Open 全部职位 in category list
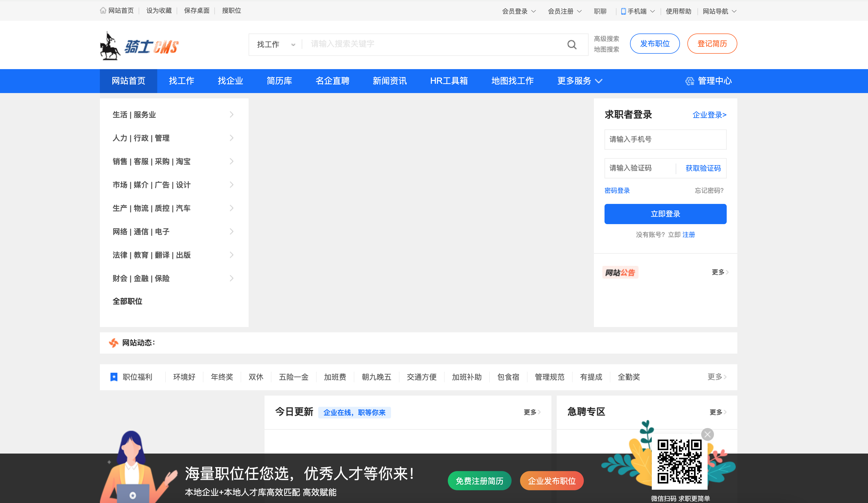Image resolution: width=868 pixels, height=503 pixels. (127, 301)
